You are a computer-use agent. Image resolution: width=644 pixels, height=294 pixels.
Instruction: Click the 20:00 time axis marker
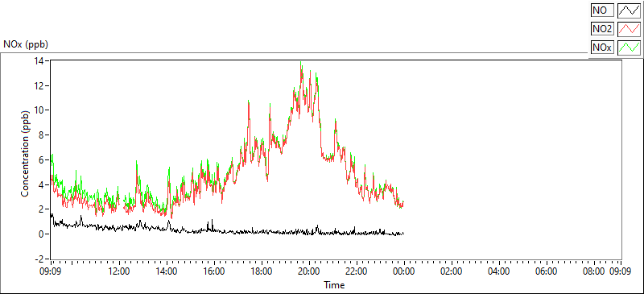coord(309,271)
